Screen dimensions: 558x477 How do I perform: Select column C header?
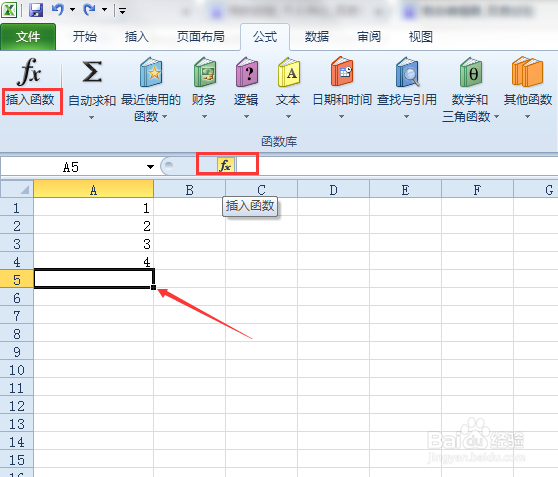click(x=262, y=189)
